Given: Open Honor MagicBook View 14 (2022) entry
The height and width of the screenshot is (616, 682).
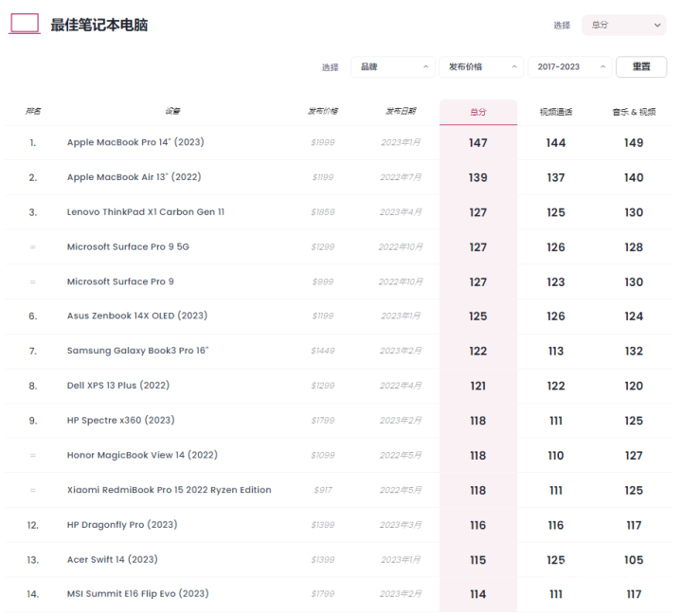Looking at the screenshot, I should [x=142, y=455].
